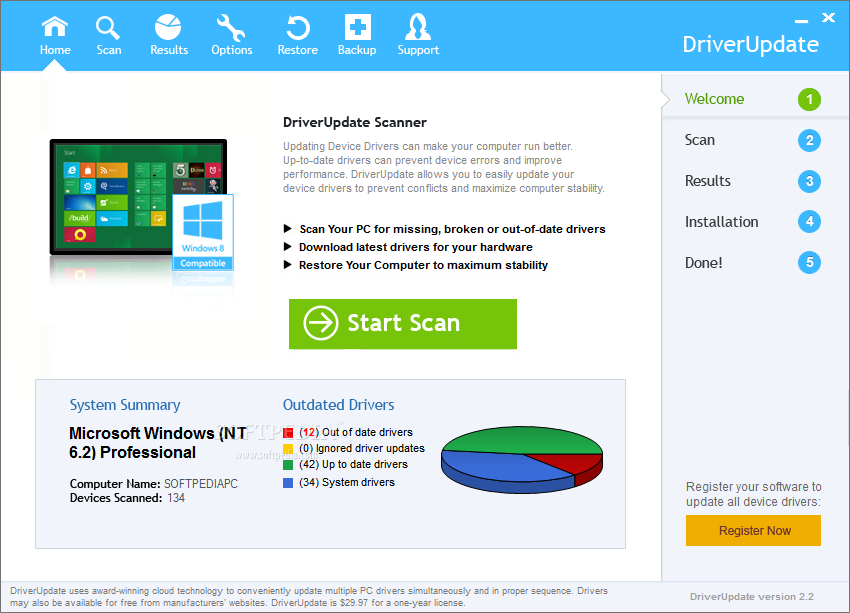Image resolution: width=850 pixels, height=613 pixels.
Task: Select step number 5 circle beside Done!
Action: 809,263
